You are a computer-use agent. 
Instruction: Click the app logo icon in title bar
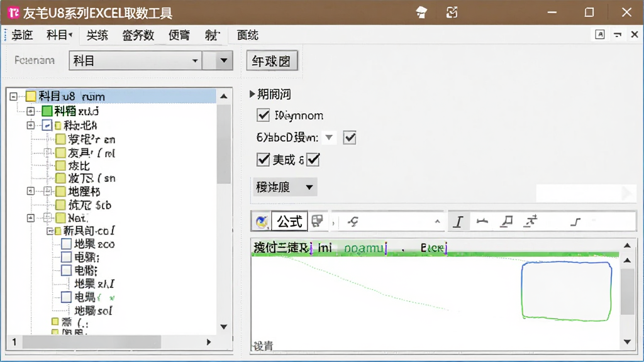click(14, 13)
